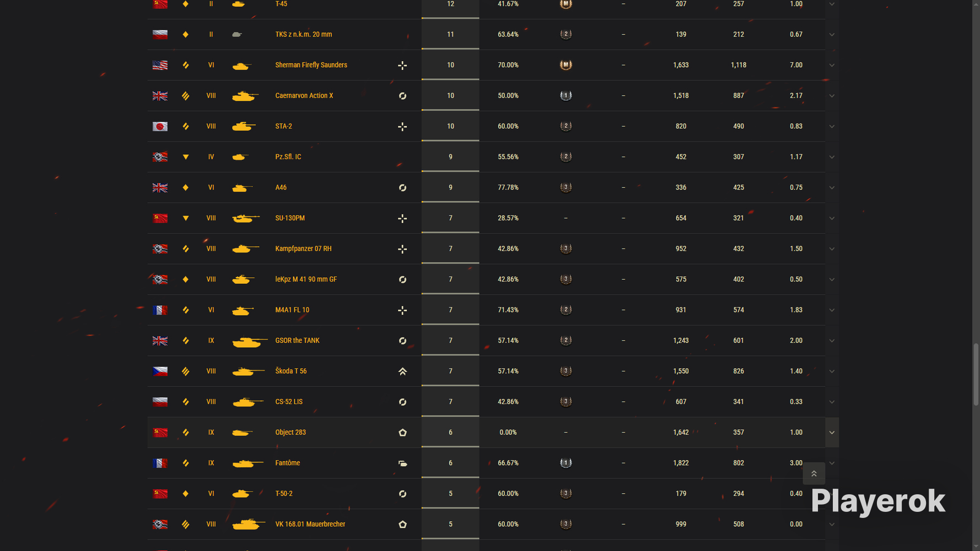
Task: Click the tank icon for CS-52 LIS
Action: point(247,402)
